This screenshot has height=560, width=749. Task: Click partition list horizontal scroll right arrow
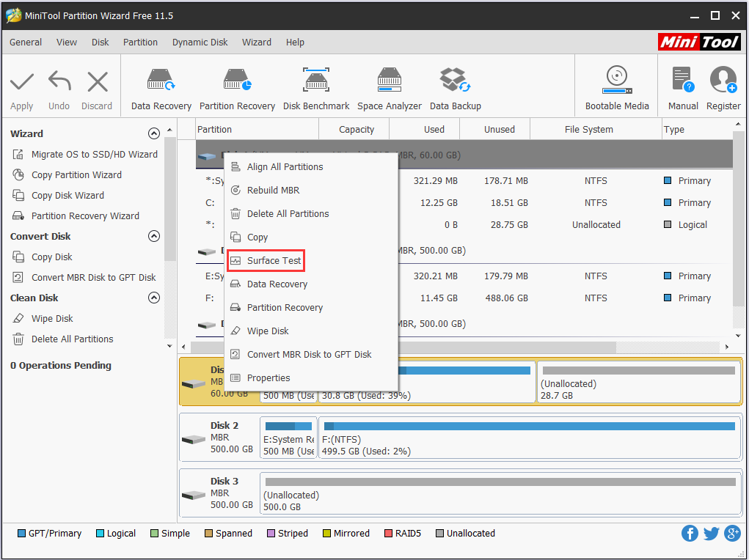pos(727,347)
